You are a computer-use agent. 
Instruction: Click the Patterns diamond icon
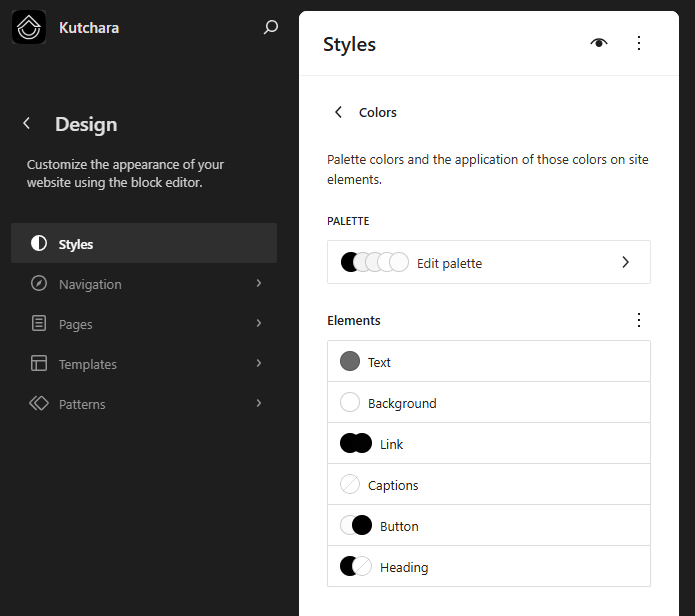39,403
